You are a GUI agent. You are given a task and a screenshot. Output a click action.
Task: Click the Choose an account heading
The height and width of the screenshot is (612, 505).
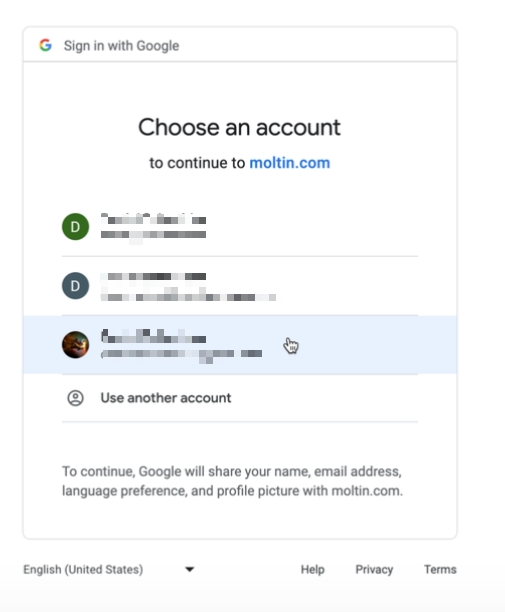[x=239, y=127]
